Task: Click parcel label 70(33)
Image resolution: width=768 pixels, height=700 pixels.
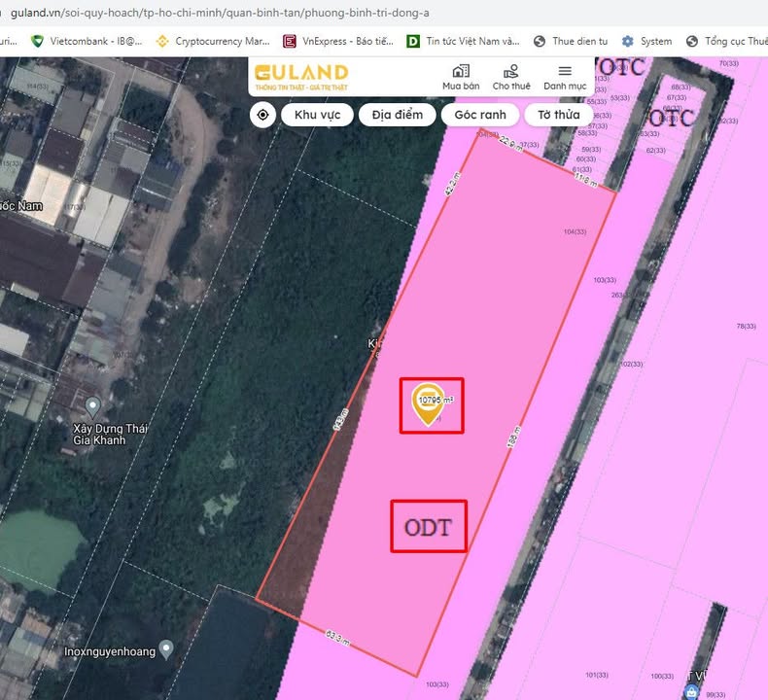Action: [x=729, y=63]
